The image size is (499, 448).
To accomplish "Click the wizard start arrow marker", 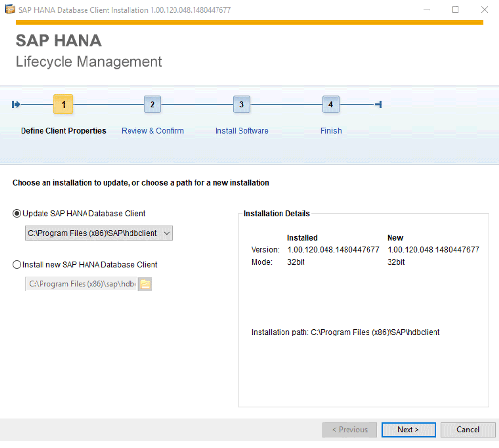I will point(16,104).
